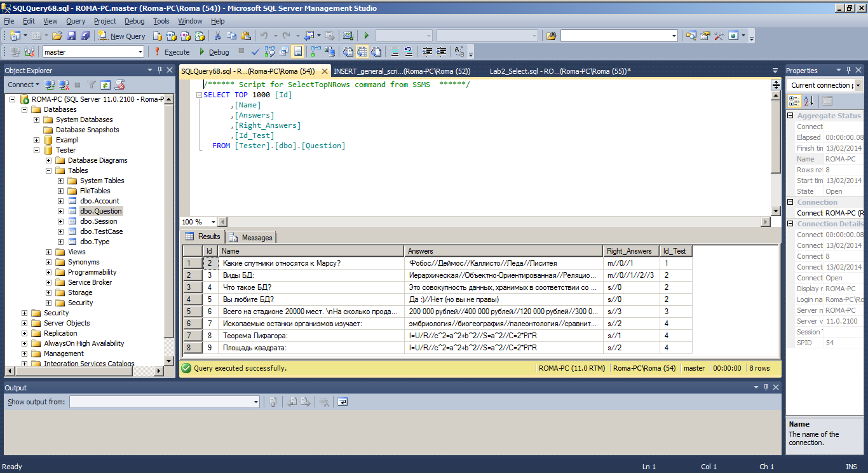The image size is (868, 473).
Task: Toggle Include Actual Execution Plan
Action: [315, 52]
